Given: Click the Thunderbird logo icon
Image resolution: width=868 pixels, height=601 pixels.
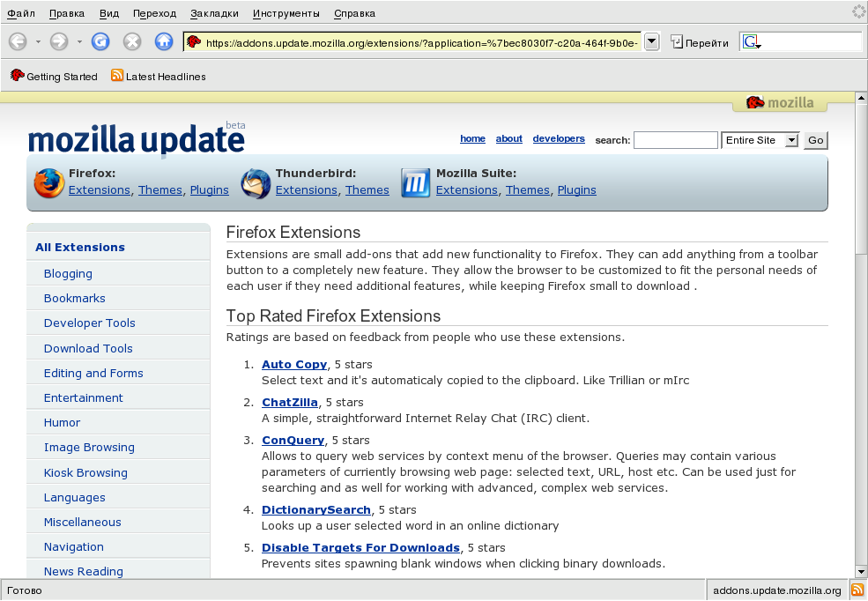Looking at the screenshot, I should (256, 183).
